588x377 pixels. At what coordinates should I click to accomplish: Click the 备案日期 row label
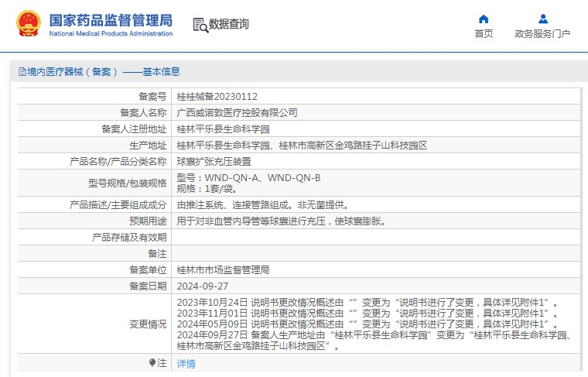click(x=148, y=286)
